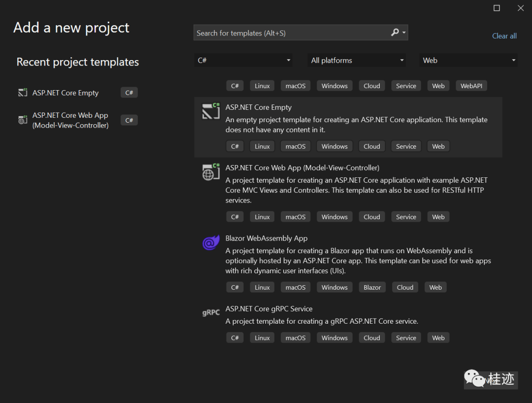
Task: Select the Blazor tag under Blazor WebAssembly App
Action: click(372, 287)
